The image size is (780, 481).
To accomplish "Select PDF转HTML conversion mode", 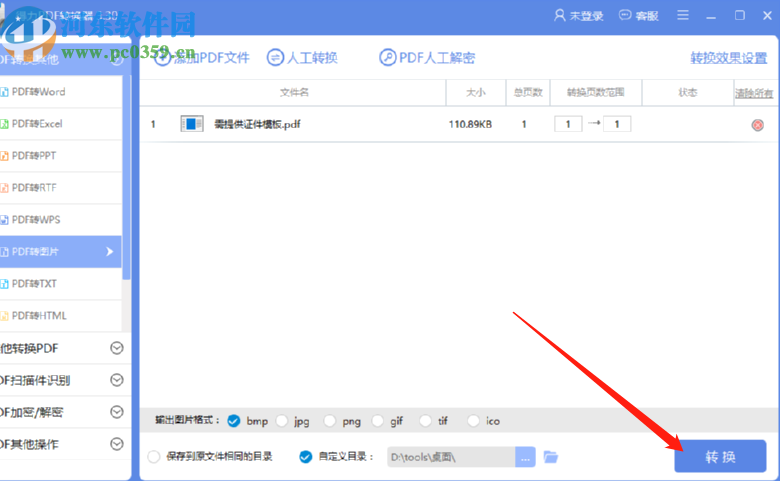I will click(x=61, y=315).
